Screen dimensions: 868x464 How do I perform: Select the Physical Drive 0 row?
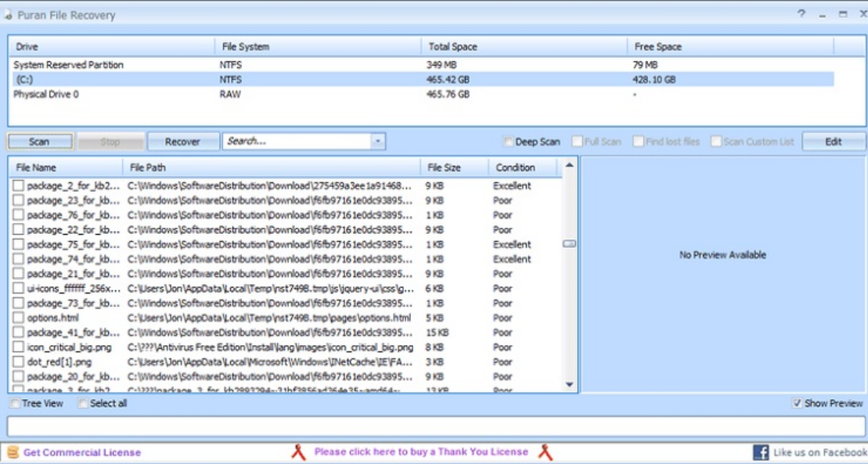pyautogui.click(x=46, y=95)
